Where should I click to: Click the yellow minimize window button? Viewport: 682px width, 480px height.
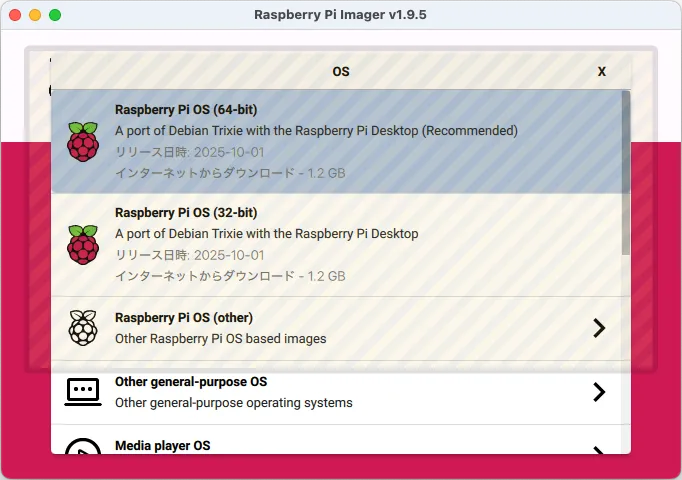pyautogui.click(x=35, y=15)
